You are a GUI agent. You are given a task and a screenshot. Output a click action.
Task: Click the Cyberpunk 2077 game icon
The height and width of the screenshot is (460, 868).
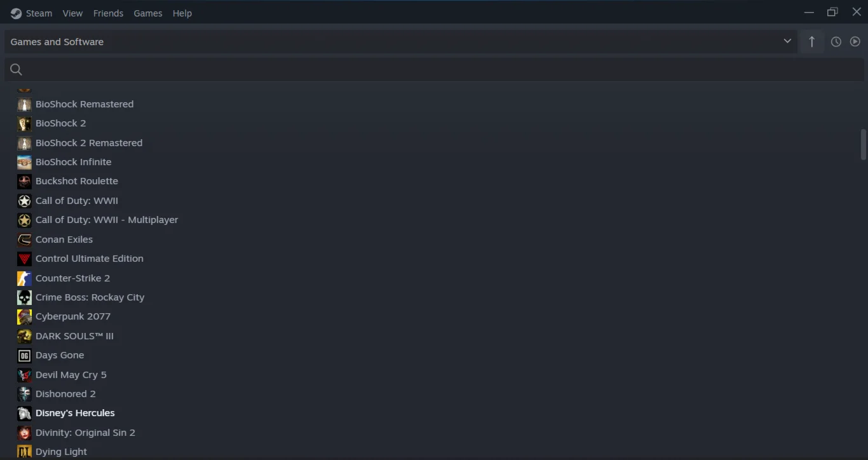[24, 316]
